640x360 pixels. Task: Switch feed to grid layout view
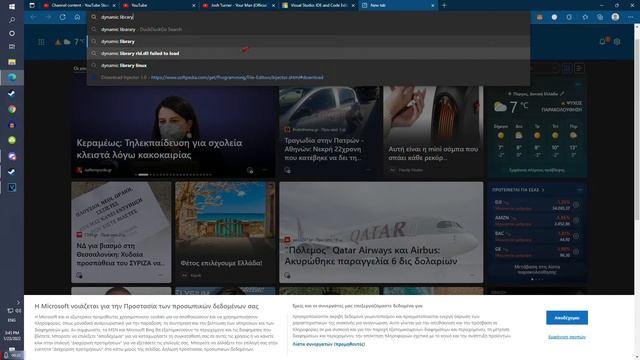[x=567, y=68]
